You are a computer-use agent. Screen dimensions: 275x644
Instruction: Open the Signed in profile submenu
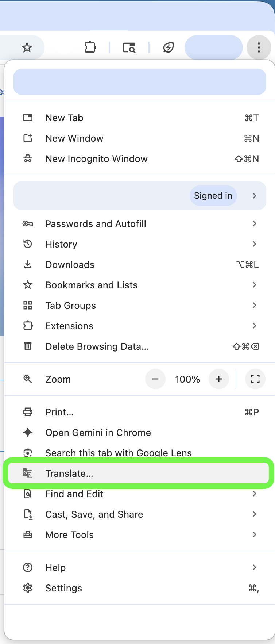click(255, 196)
